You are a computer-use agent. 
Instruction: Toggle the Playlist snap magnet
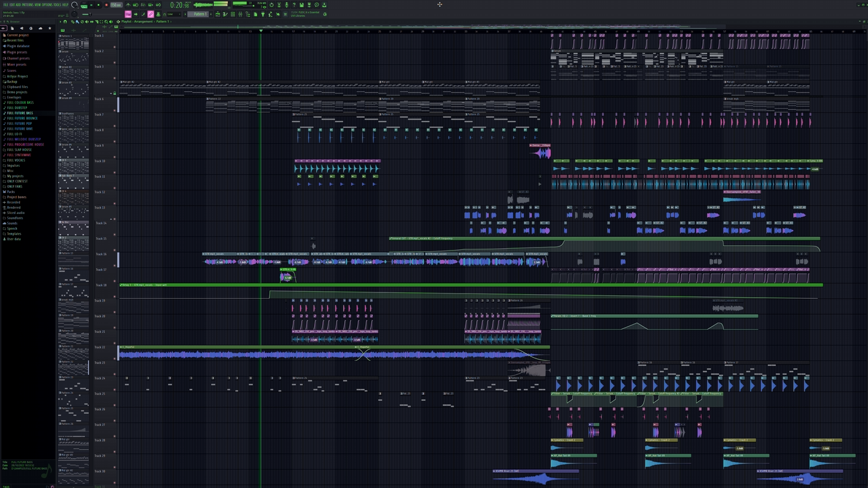pyautogui.click(x=65, y=22)
